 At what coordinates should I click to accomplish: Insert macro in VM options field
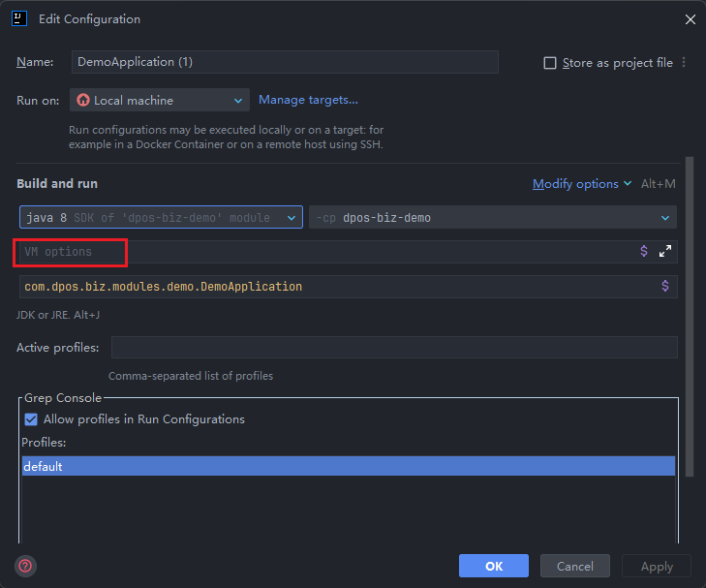pyautogui.click(x=644, y=251)
